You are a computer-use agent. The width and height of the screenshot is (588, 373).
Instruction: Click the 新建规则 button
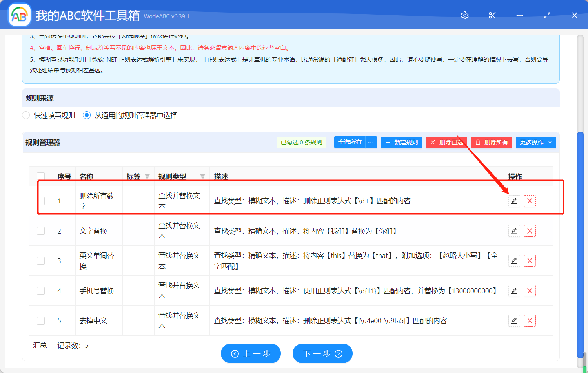point(401,142)
